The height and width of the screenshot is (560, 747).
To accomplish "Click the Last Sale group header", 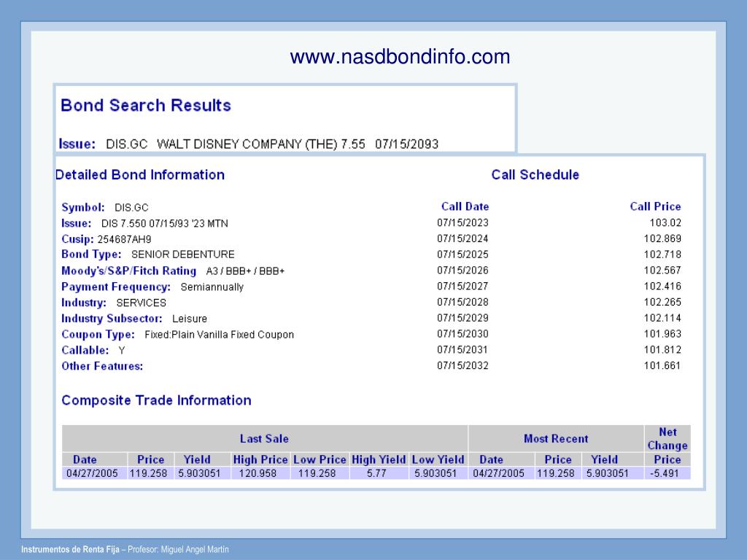I will pos(264,438).
